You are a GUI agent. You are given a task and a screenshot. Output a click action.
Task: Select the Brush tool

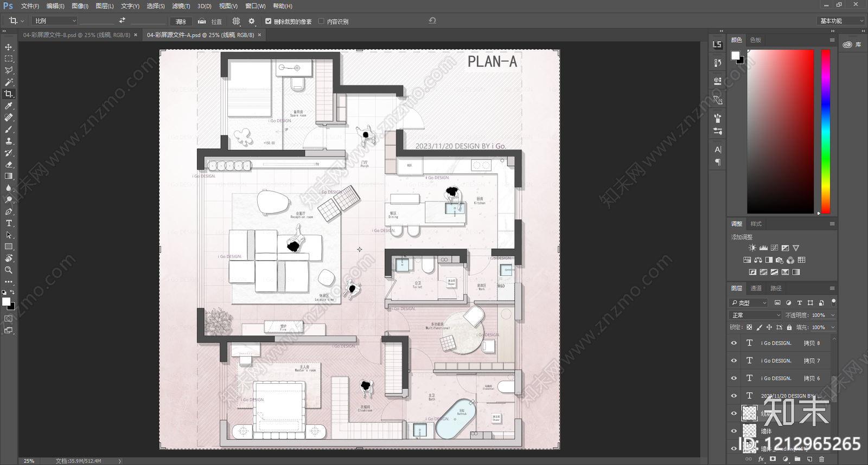[x=9, y=130]
